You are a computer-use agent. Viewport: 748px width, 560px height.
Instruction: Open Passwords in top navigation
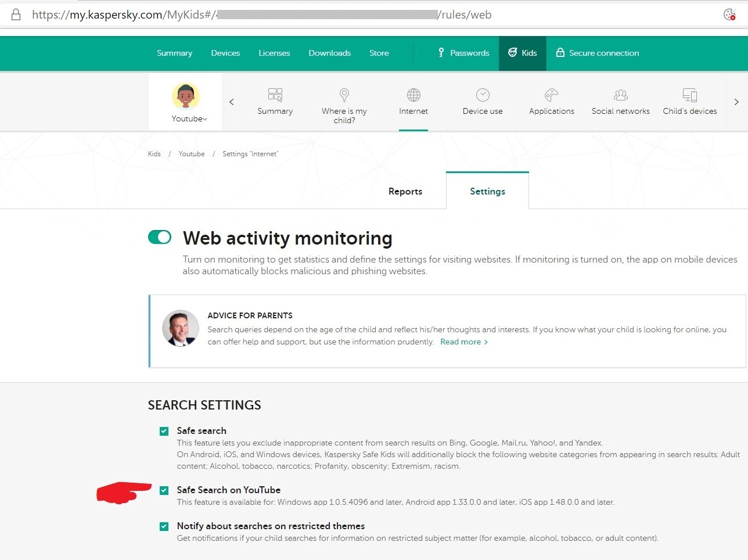(463, 53)
